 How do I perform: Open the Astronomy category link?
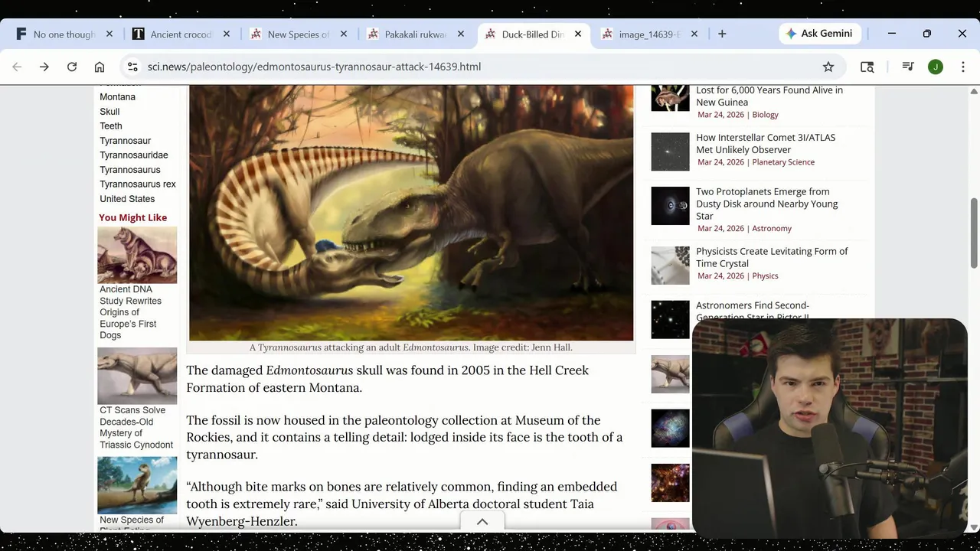click(772, 229)
